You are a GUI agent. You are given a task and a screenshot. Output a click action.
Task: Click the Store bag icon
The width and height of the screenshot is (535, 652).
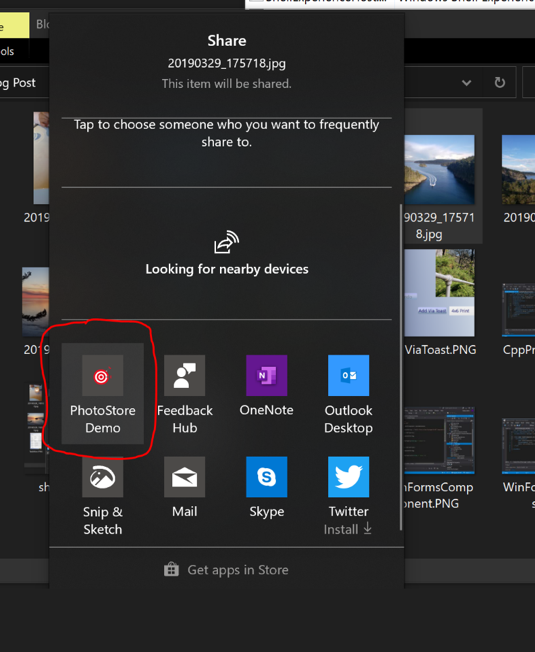pos(171,569)
